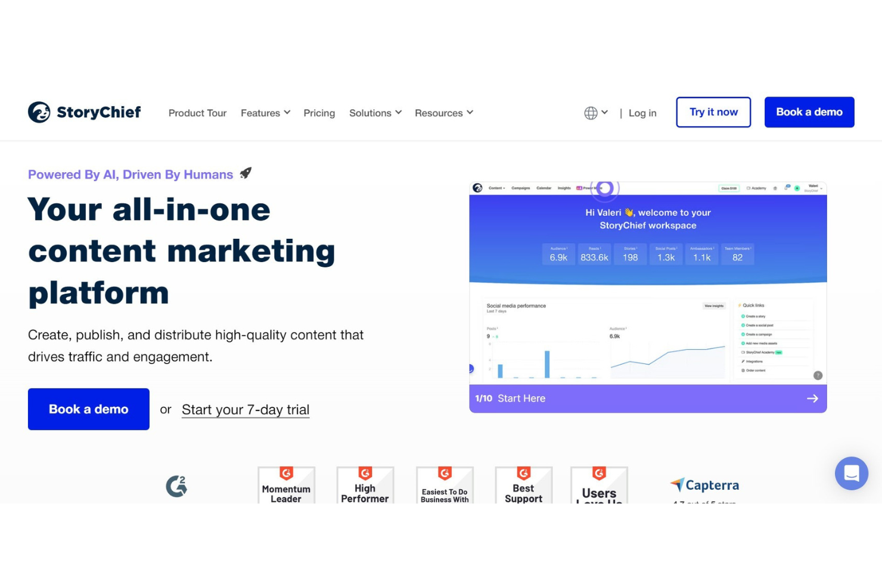Click Integrations quick link

[752, 361]
